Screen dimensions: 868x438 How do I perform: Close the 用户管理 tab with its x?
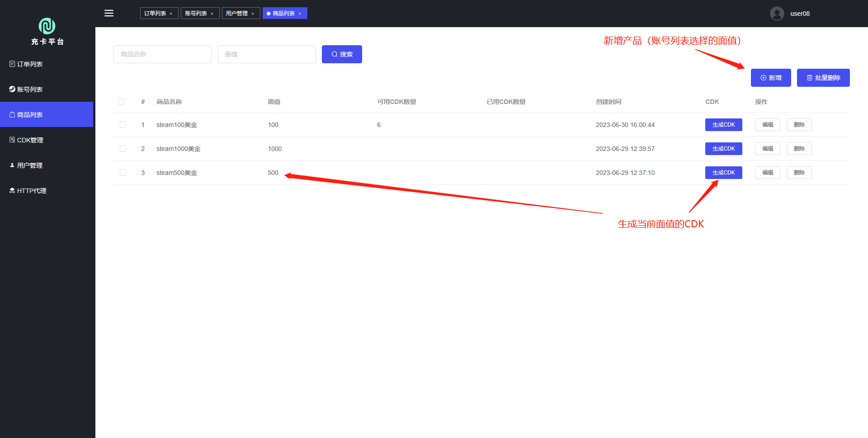253,14
